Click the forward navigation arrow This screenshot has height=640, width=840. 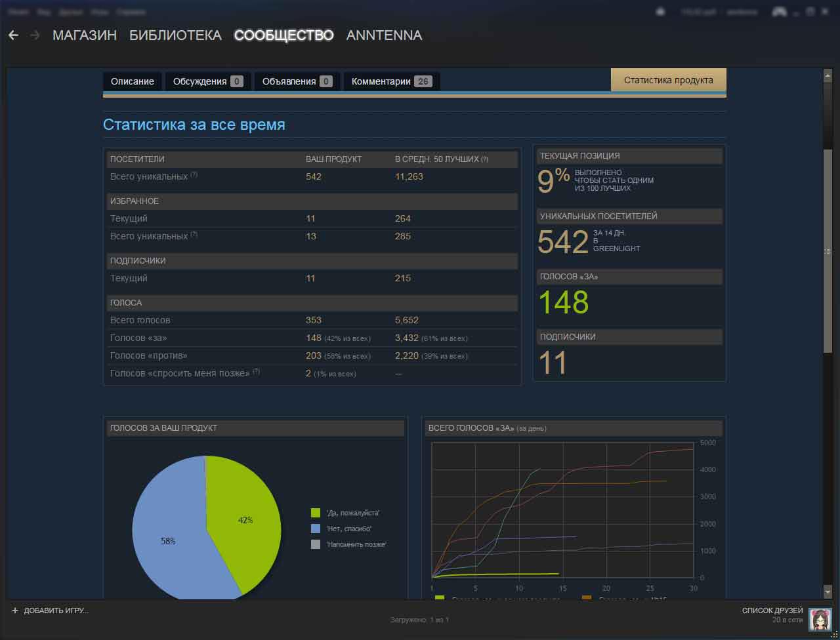35,35
